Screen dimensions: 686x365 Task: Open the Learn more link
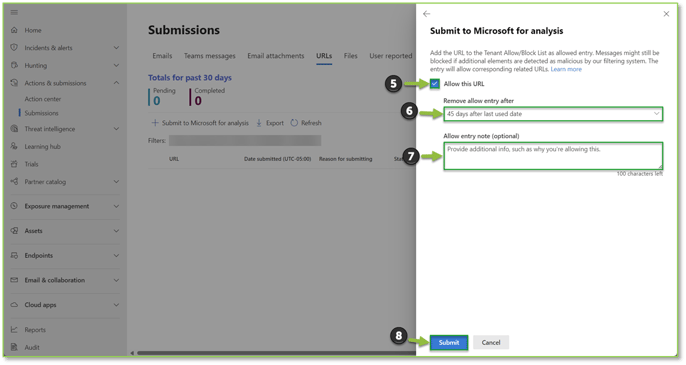click(566, 69)
